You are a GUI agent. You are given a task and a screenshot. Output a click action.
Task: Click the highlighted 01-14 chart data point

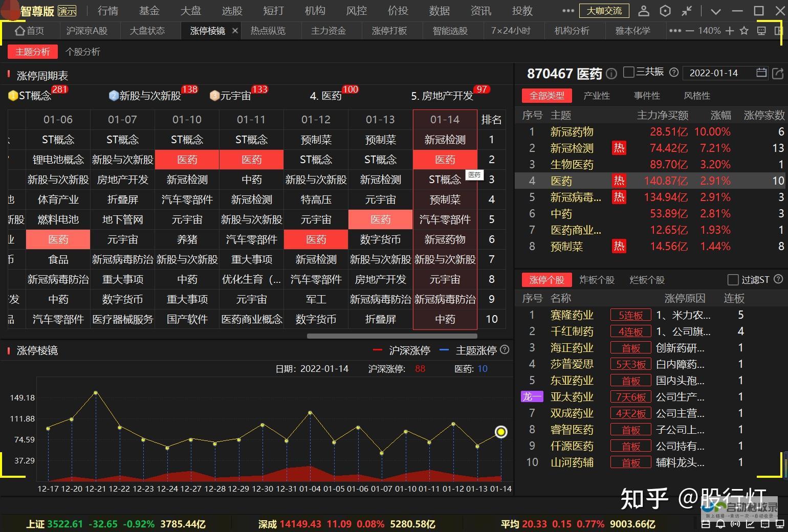(501, 432)
